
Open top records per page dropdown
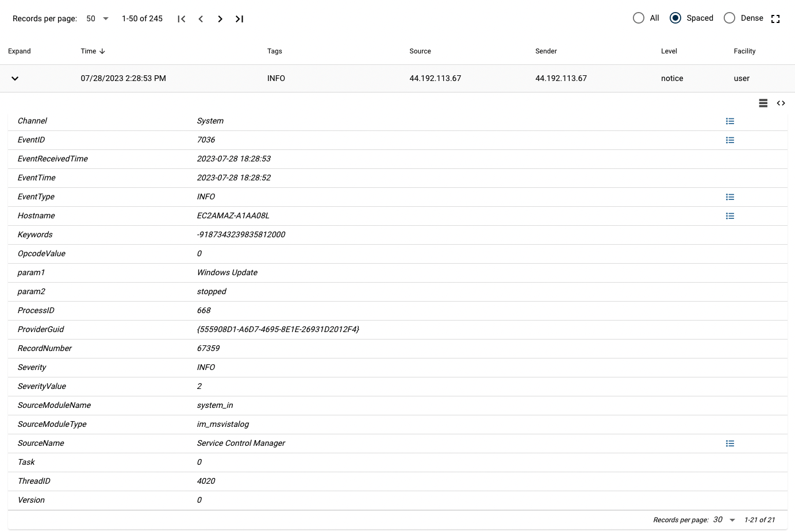point(98,18)
